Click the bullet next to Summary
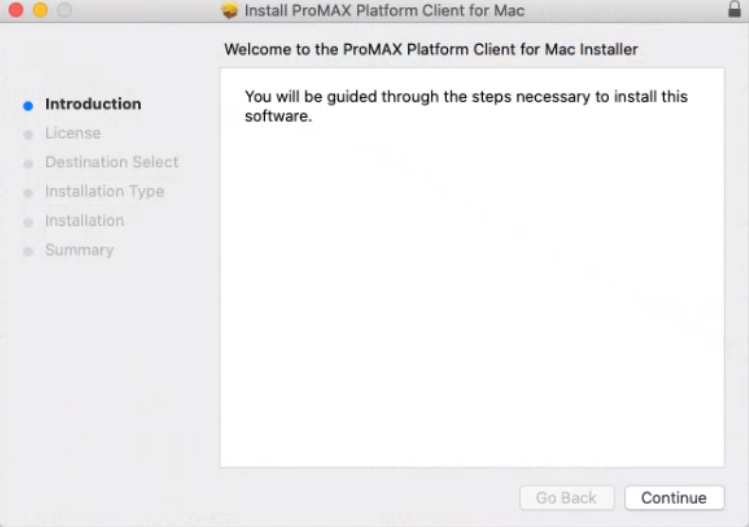Viewport: 749px width, 527px height. click(x=28, y=251)
